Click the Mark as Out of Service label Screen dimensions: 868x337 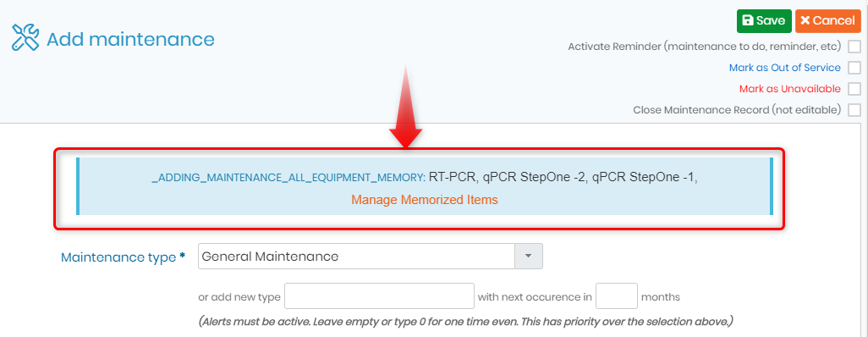(x=784, y=68)
